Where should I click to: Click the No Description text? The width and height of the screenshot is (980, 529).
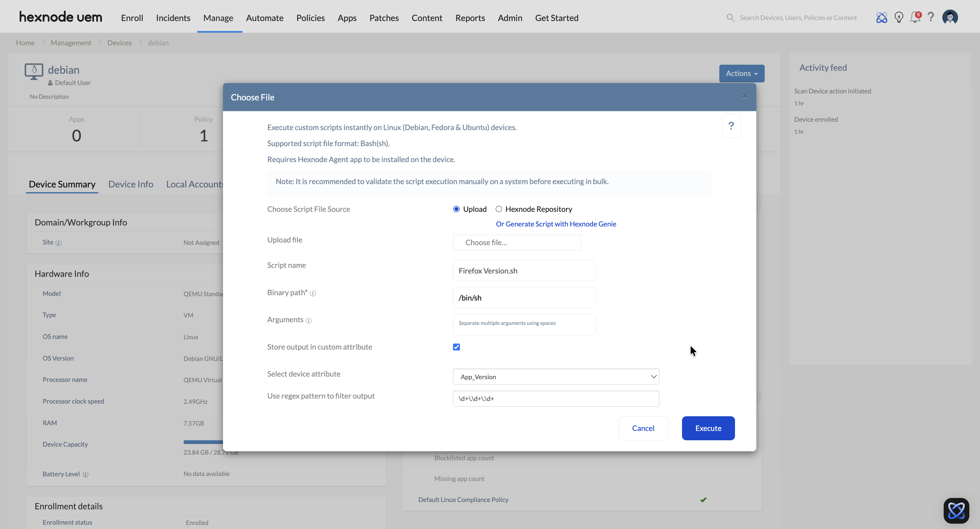coord(49,96)
